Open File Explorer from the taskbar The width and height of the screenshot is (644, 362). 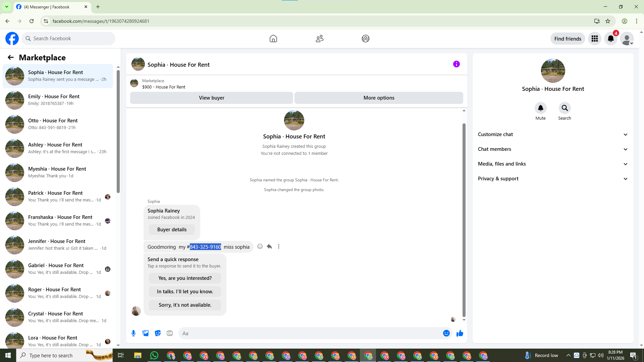(x=138, y=355)
